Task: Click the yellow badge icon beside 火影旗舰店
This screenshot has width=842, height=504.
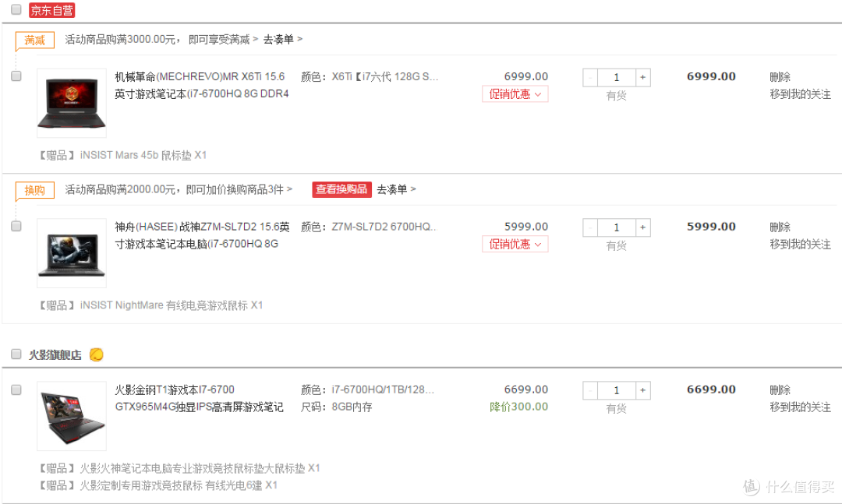Action: click(96, 354)
